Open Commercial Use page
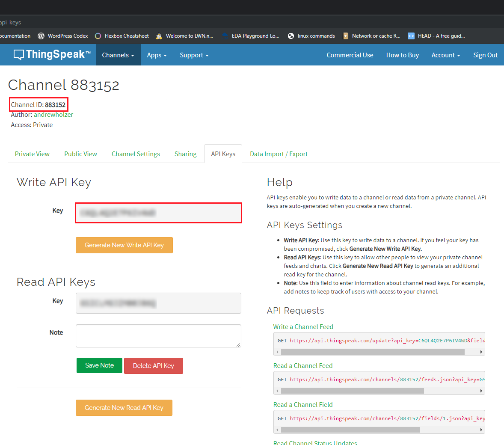 (350, 55)
